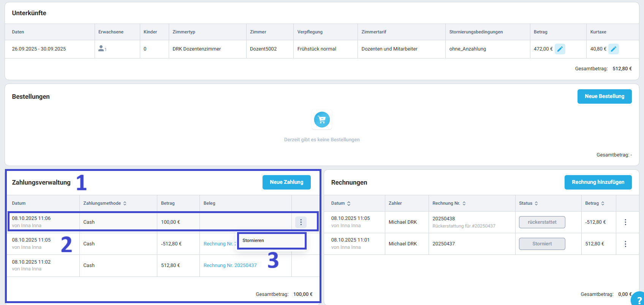This screenshot has height=305, width=644.
Task: Open options menu for invoice 20250437
Action: [625, 244]
